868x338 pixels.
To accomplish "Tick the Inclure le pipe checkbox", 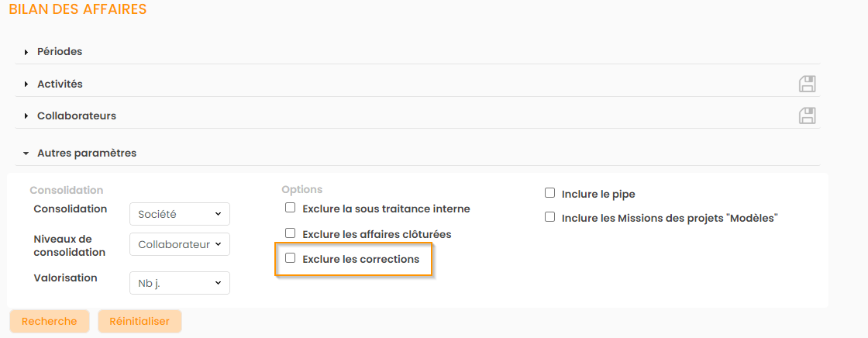I will 550,193.
